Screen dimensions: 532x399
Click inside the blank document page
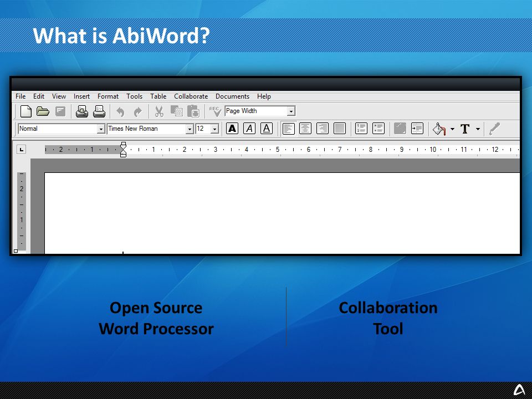point(282,213)
